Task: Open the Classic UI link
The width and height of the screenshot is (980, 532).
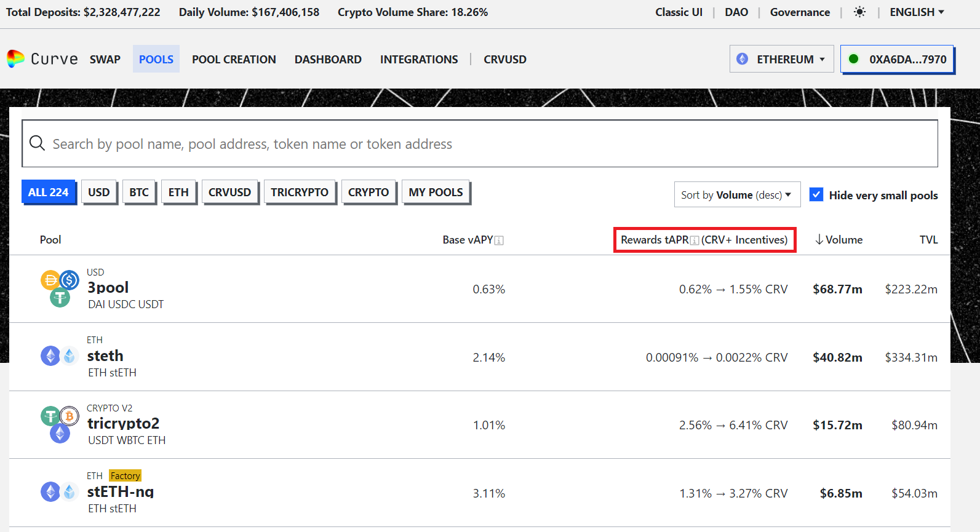Action: click(679, 12)
